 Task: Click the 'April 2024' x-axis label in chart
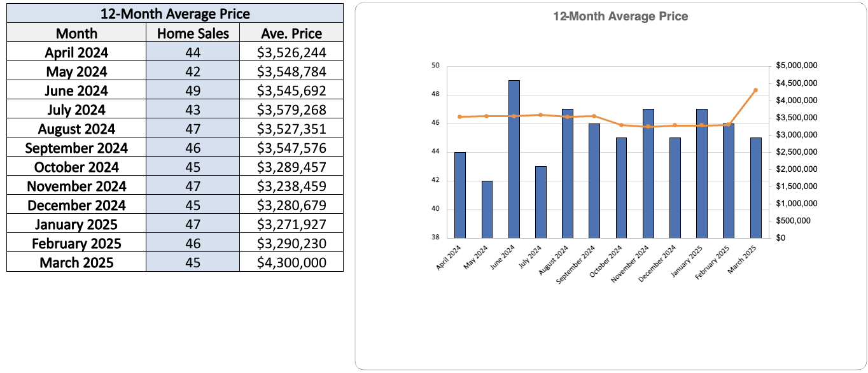pos(449,258)
